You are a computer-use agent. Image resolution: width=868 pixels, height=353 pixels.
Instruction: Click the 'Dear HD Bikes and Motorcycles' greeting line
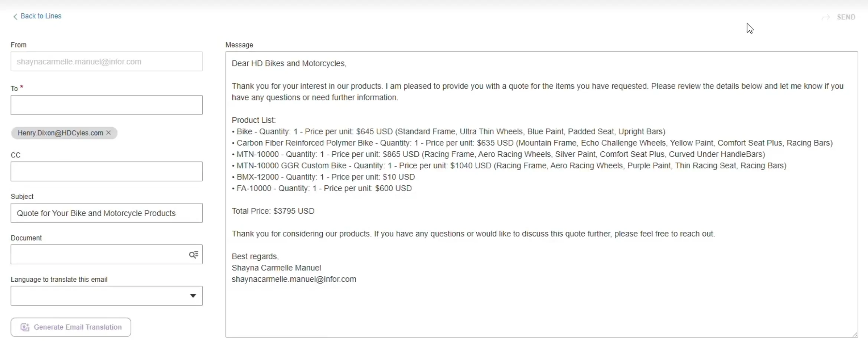click(x=289, y=63)
